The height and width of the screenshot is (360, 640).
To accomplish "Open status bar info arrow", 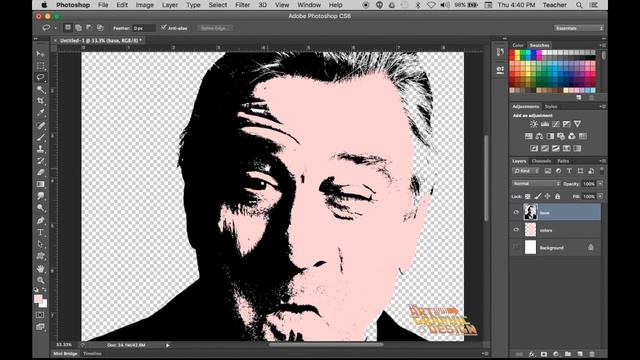I will (167, 345).
